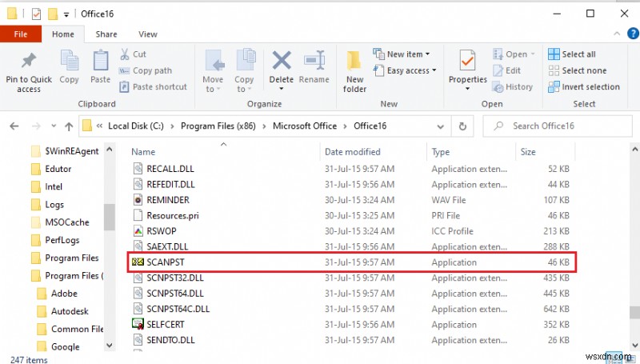The image size is (640, 364).
Task: Refresh the current folder view
Action: click(462, 126)
